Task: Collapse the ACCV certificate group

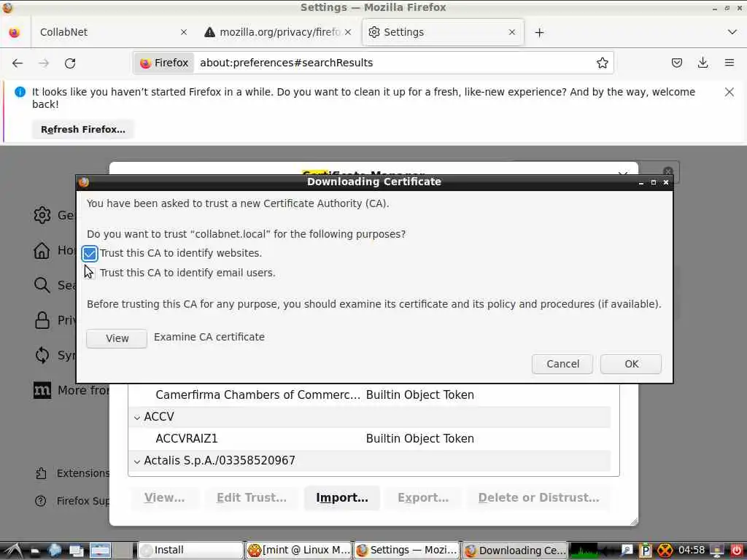Action: tap(137, 418)
